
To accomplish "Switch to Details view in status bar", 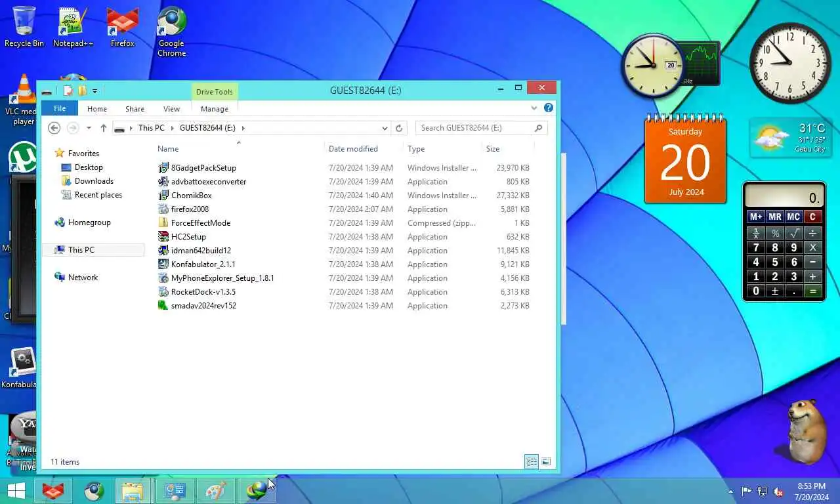I will [532, 462].
